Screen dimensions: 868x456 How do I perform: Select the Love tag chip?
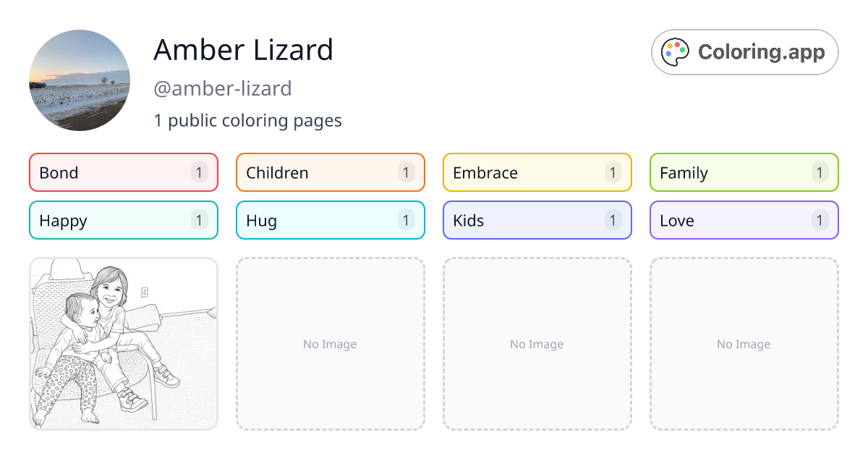pos(744,220)
